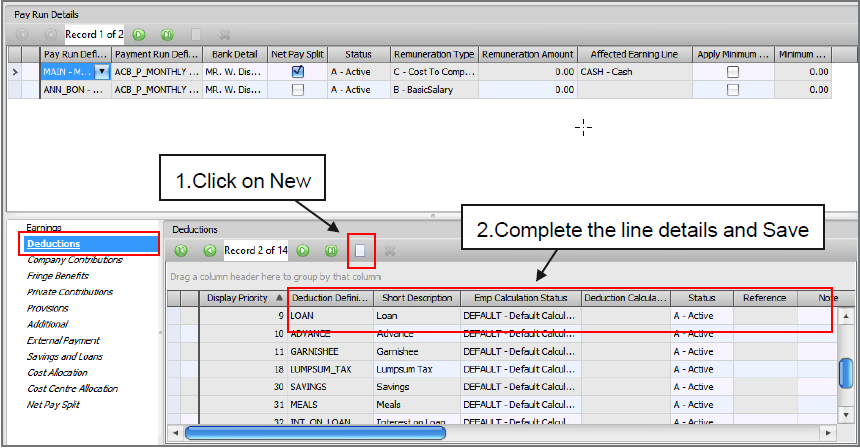Click Remuneration Amount column header

[x=528, y=54]
